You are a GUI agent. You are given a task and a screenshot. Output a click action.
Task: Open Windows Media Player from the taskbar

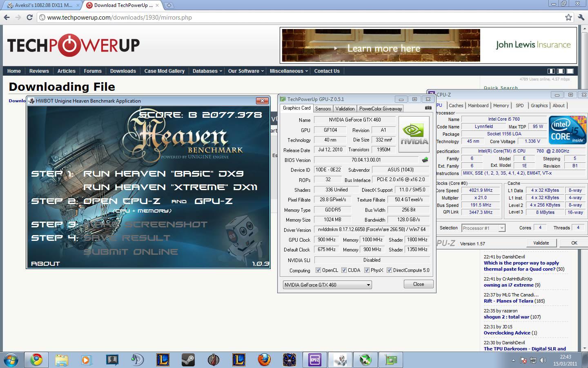[87, 360]
